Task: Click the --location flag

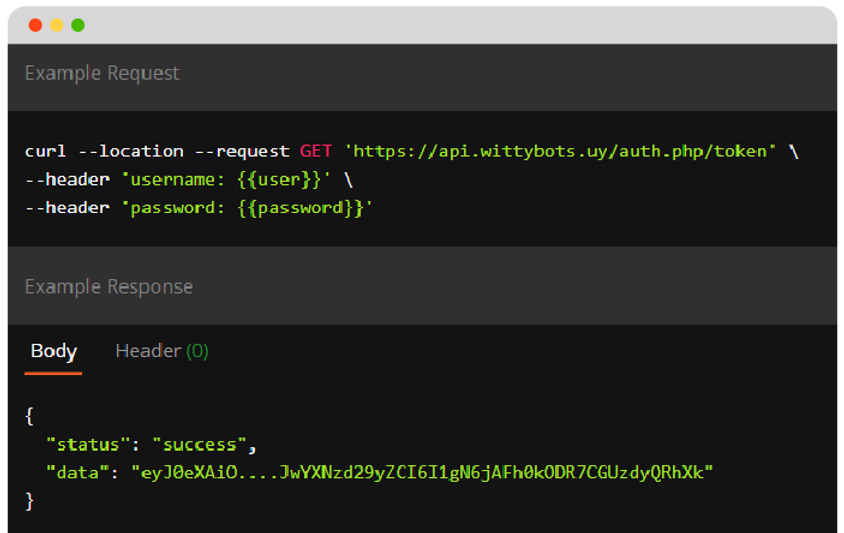Action: 131,151
